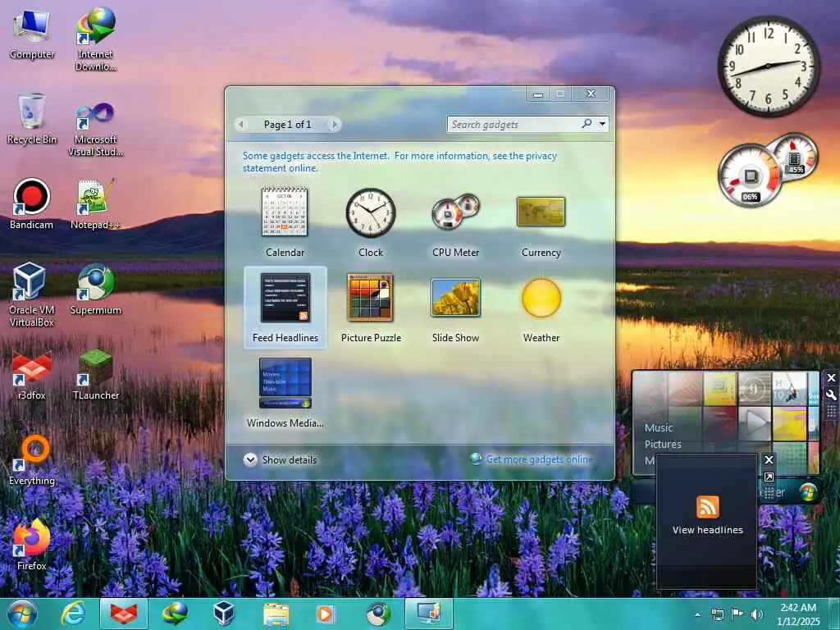Launch Notepad++ from the desktop
This screenshot has width=840, height=630.
click(x=95, y=204)
